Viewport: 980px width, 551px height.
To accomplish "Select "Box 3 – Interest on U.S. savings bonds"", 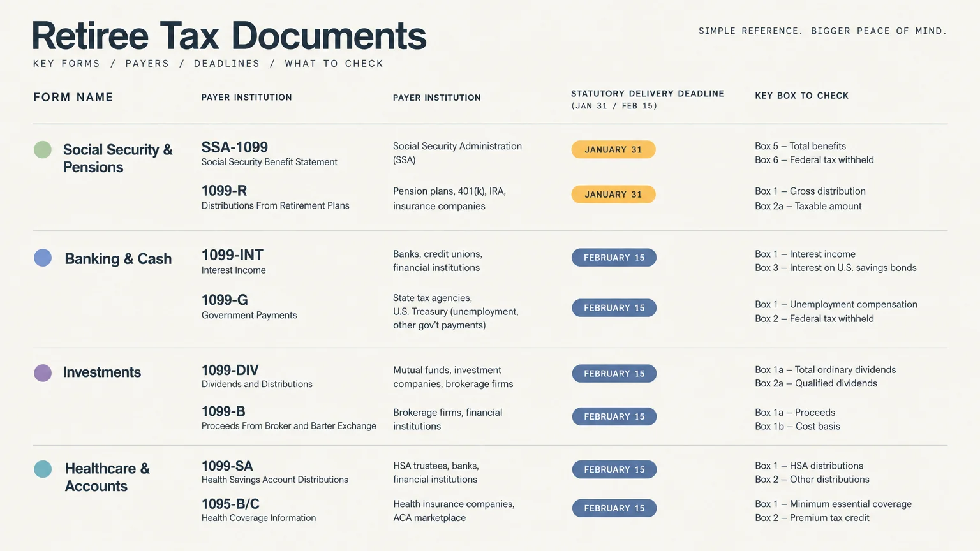I will 836,268.
